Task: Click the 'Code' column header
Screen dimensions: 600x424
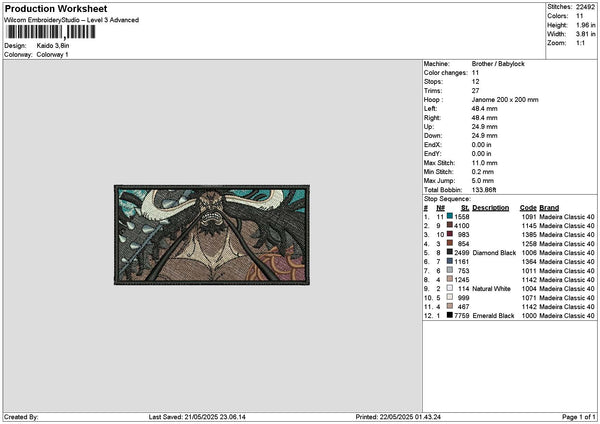Action: [x=528, y=208]
